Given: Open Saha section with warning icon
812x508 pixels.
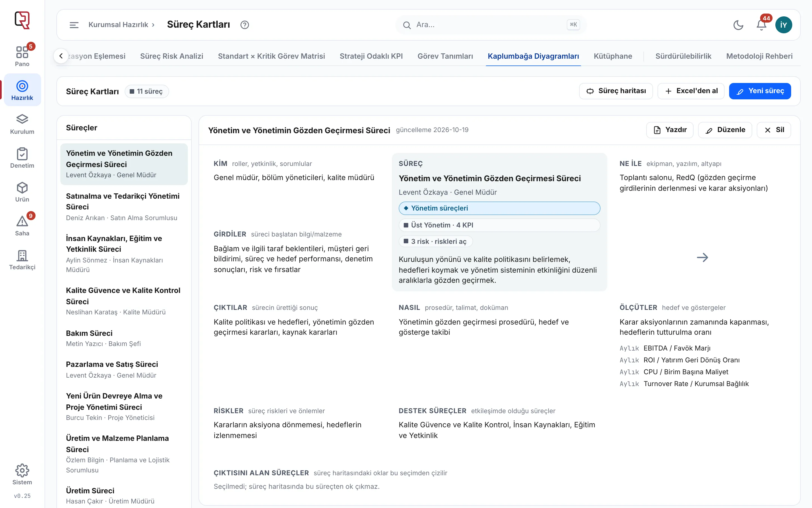Looking at the screenshot, I should coord(22,225).
